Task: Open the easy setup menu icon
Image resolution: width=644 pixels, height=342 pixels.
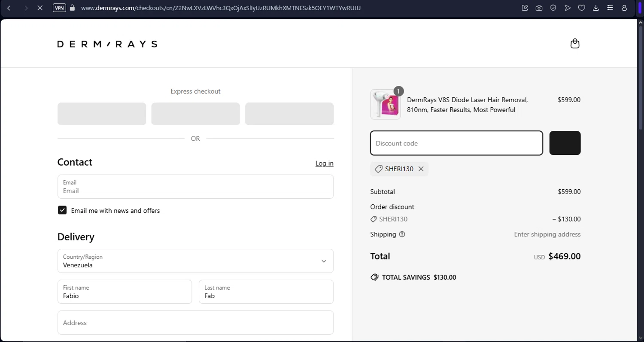Action: pyautogui.click(x=610, y=8)
